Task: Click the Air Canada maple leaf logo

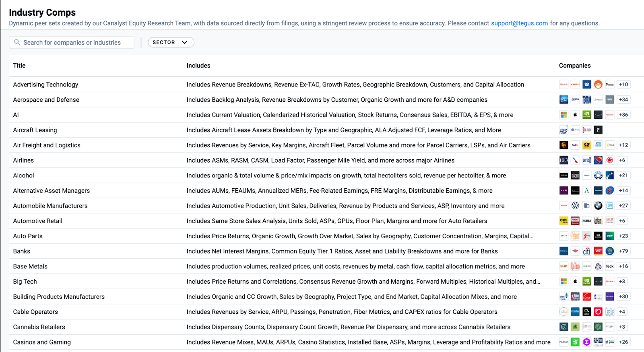Action: click(x=610, y=160)
